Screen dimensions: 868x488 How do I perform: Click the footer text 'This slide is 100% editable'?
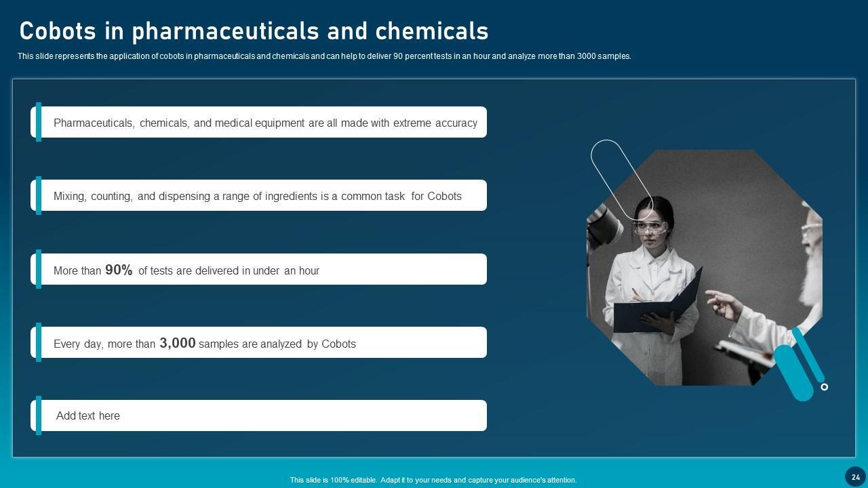click(x=433, y=480)
